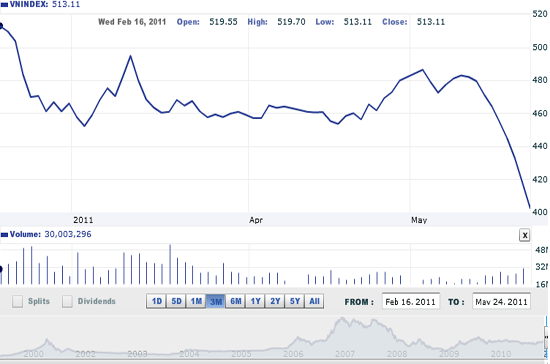Click the 2011 axis label
This screenshot has width=550, height=364.
83,220
